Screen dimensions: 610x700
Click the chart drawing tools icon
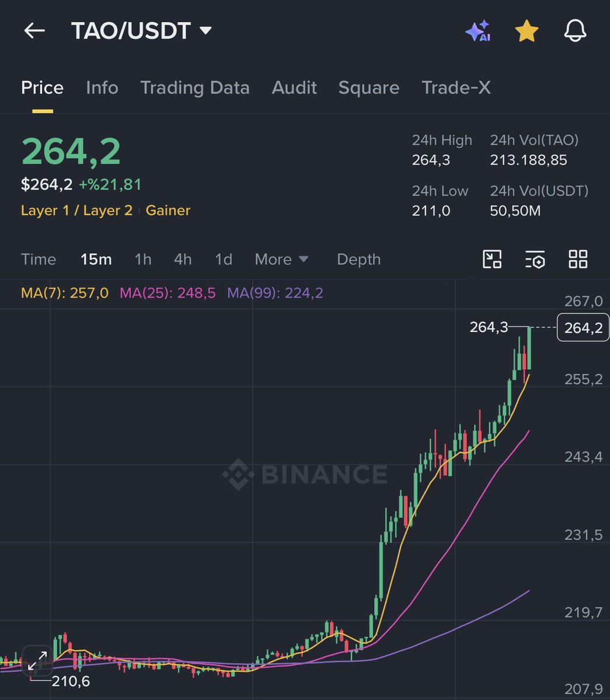(492, 259)
